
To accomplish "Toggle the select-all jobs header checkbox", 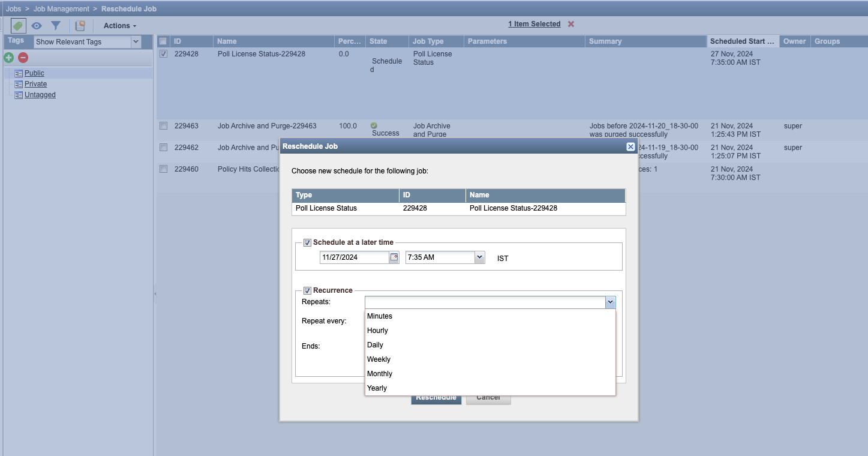I will pyautogui.click(x=163, y=41).
